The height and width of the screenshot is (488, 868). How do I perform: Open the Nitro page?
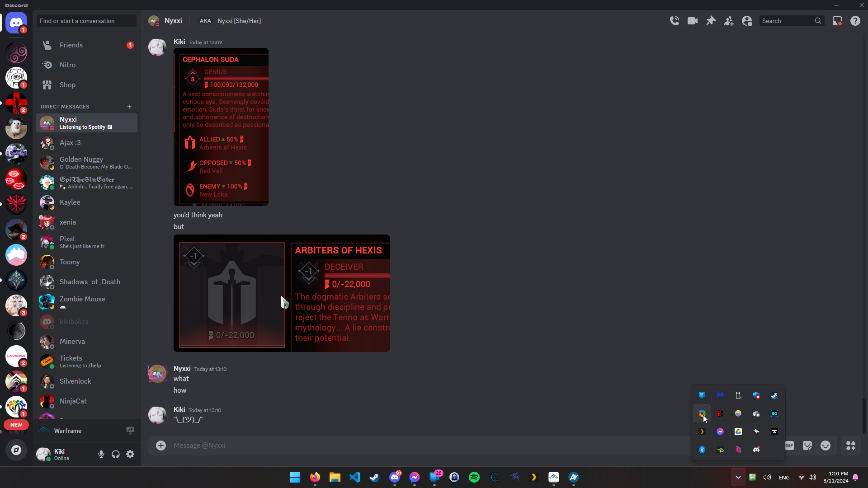point(87,65)
